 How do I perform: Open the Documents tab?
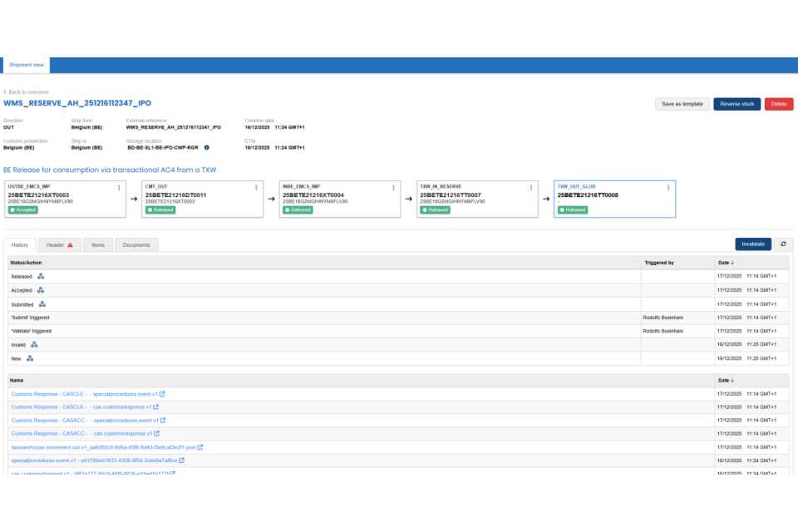click(x=136, y=245)
